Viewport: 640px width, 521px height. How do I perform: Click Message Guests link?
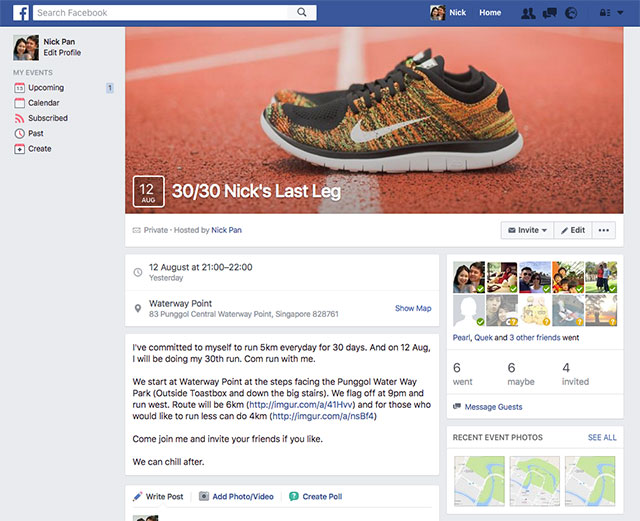tap(493, 407)
